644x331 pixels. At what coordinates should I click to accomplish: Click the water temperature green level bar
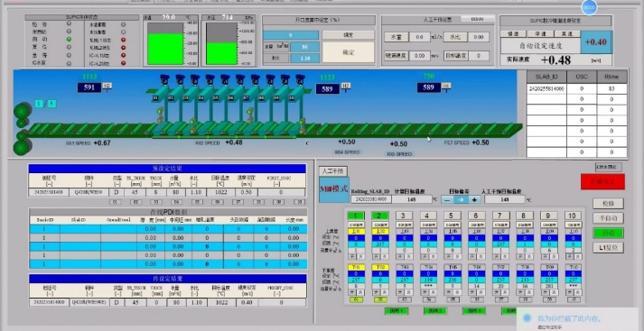[165, 49]
